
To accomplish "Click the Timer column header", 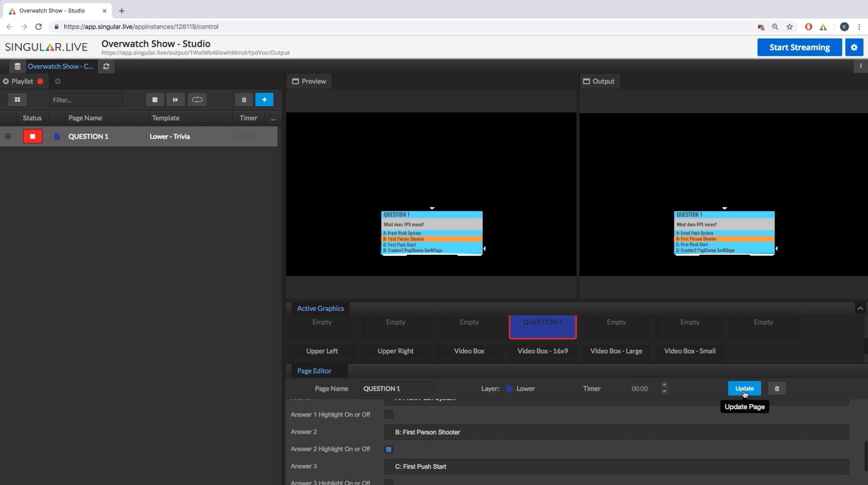I will pyautogui.click(x=248, y=118).
